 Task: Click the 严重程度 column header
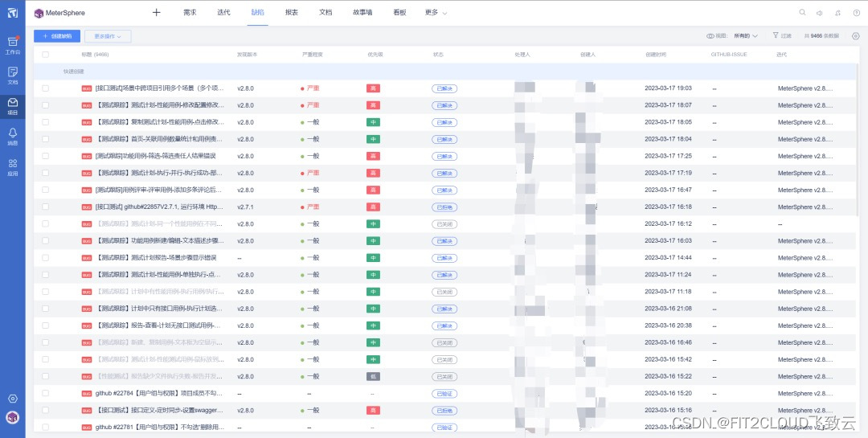[x=312, y=55]
